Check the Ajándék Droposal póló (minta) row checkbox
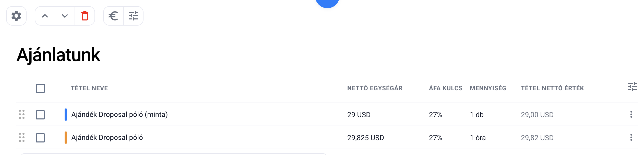This screenshot has height=155, width=644. point(40,115)
